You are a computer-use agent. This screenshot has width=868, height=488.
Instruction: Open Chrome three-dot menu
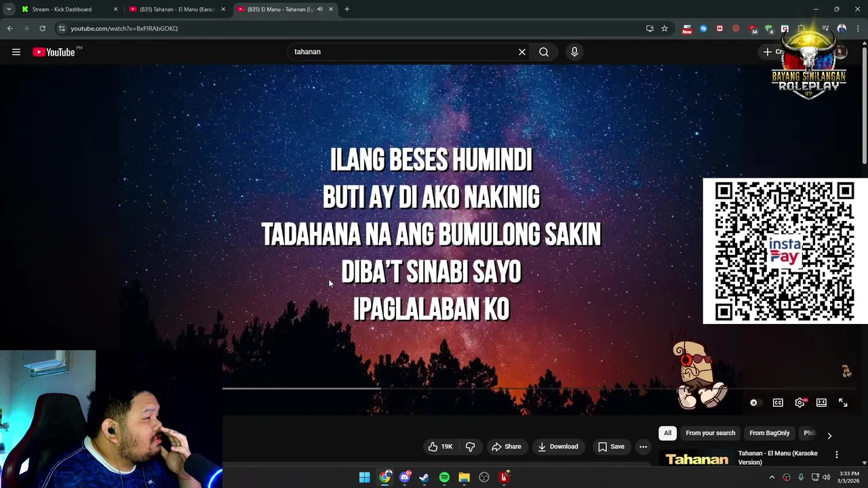(858, 28)
